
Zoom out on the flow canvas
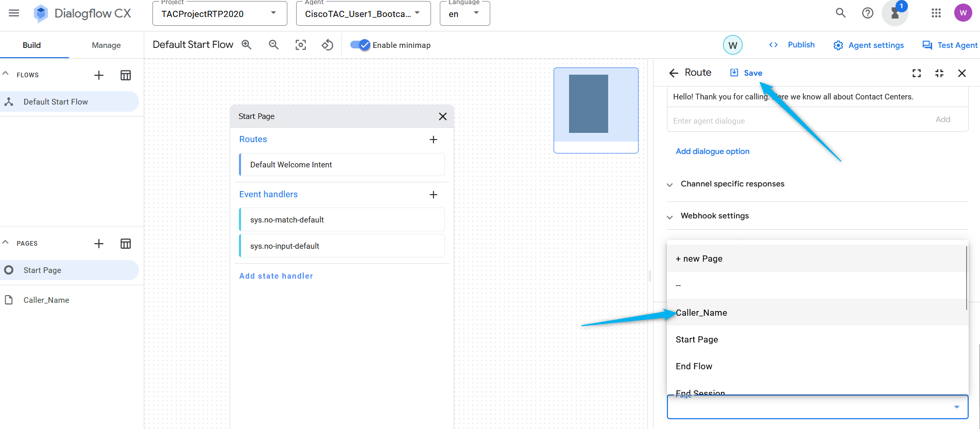click(274, 45)
